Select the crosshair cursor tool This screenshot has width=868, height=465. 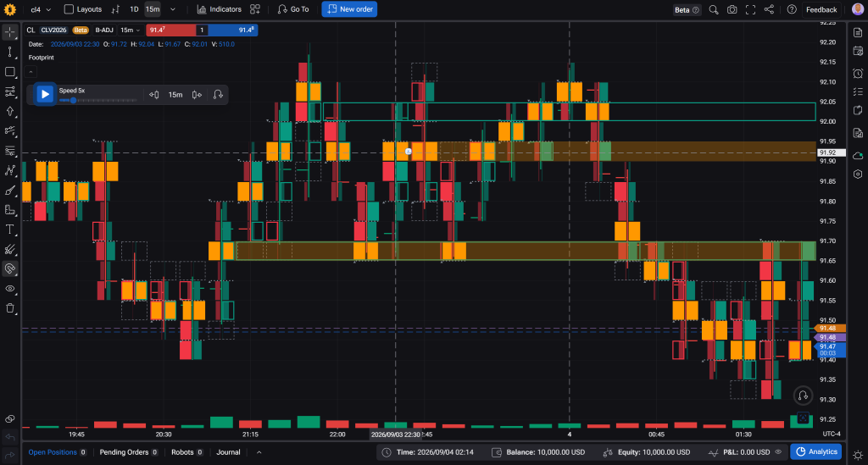[x=10, y=33]
